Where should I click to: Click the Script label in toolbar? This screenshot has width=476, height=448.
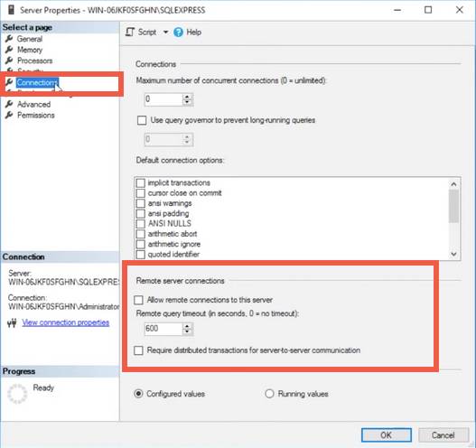tap(147, 33)
